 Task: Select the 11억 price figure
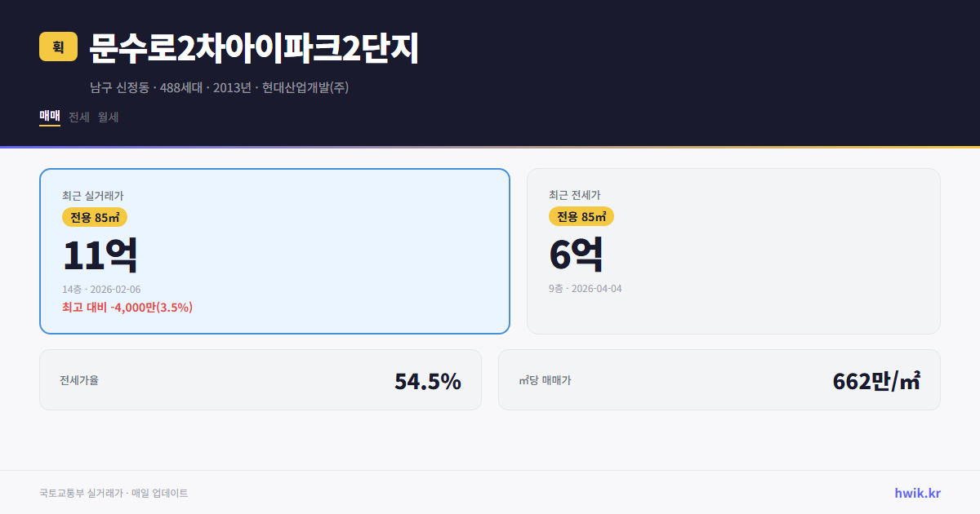coord(100,255)
